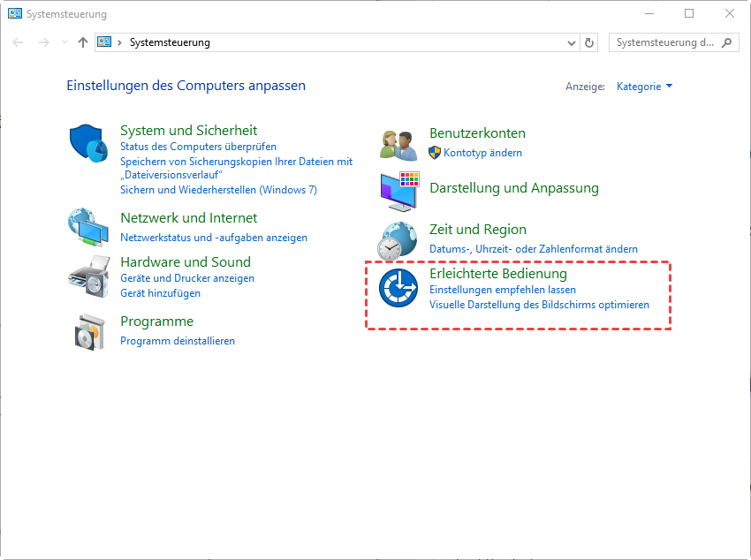This screenshot has height=560, width=751.
Task: Open Programm deinstallieren link
Action: [x=178, y=341]
